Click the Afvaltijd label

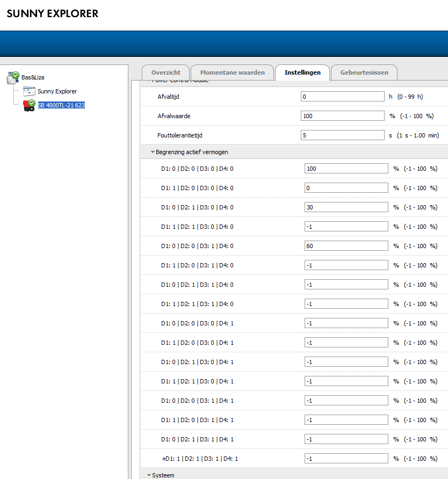[168, 97]
